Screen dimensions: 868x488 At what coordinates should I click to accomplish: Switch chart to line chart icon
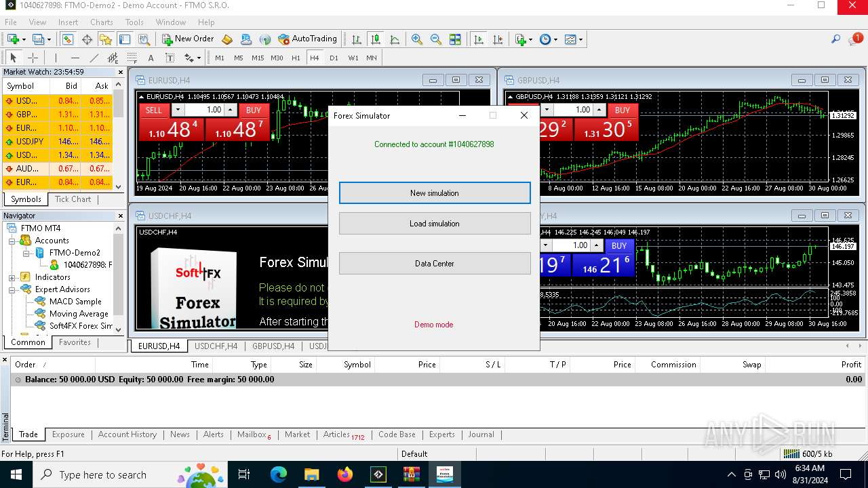pos(395,39)
